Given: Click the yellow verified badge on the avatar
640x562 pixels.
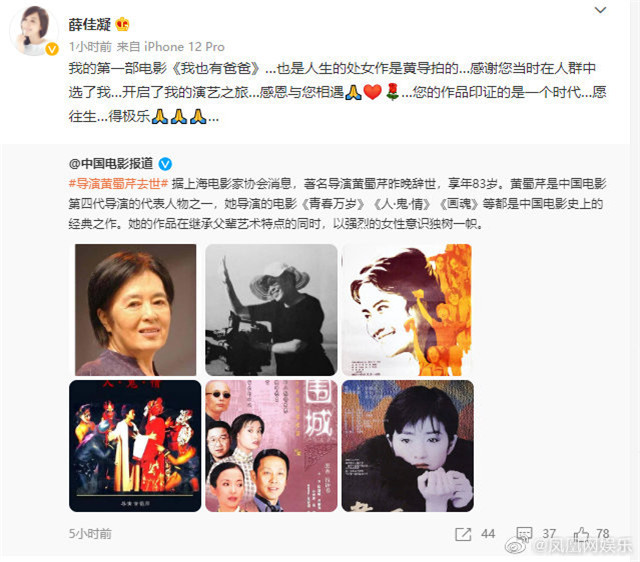Looking at the screenshot, I should [x=52, y=50].
